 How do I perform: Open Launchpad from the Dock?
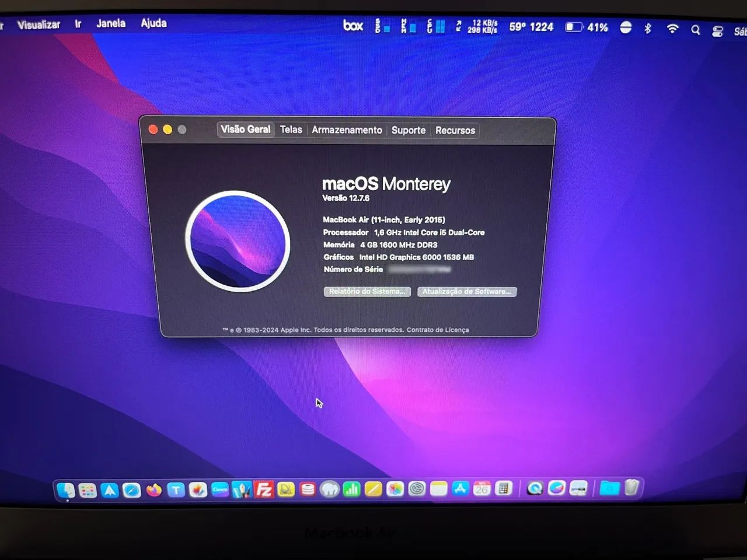88,490
